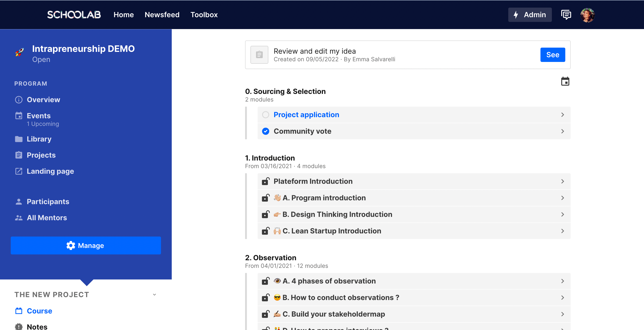Viewport: 644px width, 330px height.
Task: Expand the Project application module row
Action: click(563, 114)
